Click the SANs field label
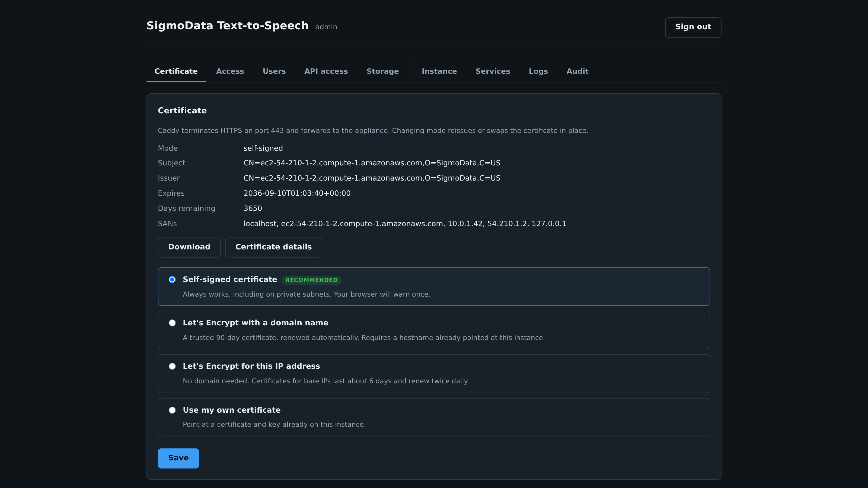This screenshot has height=488, width=868. [x=167, y=224]
